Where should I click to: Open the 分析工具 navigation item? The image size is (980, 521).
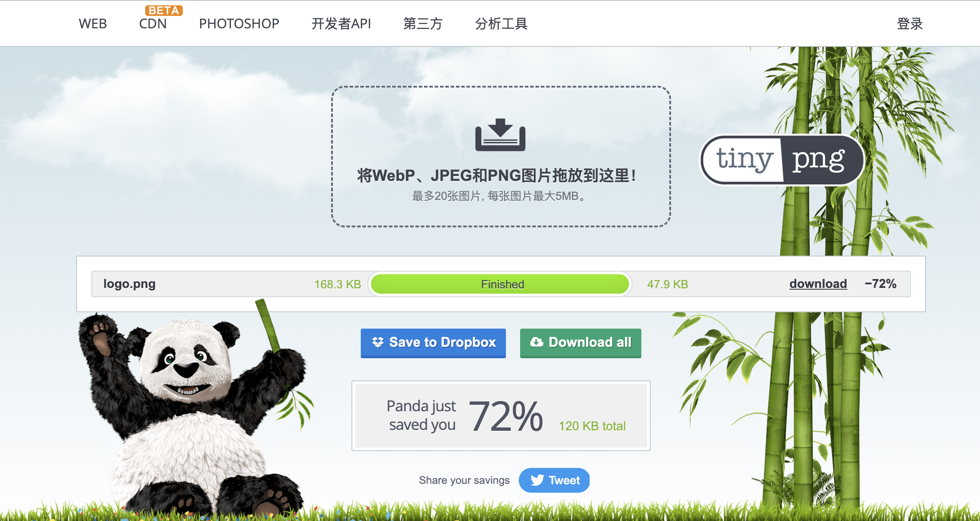(501, 23)
